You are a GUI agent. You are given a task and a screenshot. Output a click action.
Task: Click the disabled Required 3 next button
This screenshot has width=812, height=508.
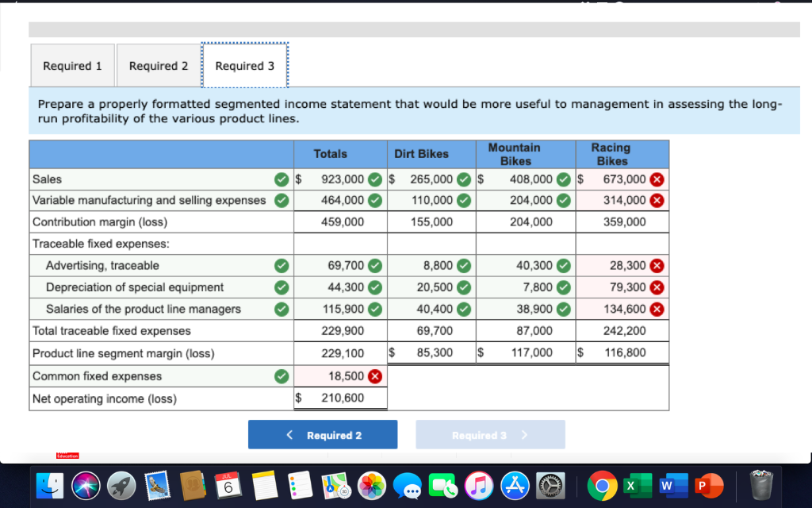(x=490, y=435)
